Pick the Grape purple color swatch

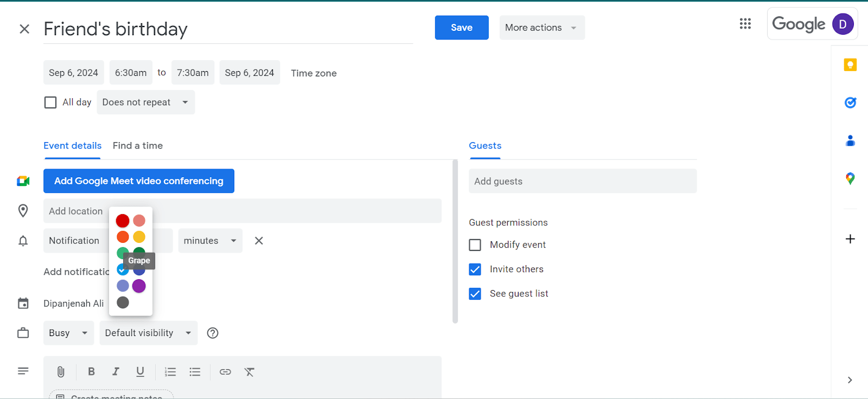[x=139, y=286]
